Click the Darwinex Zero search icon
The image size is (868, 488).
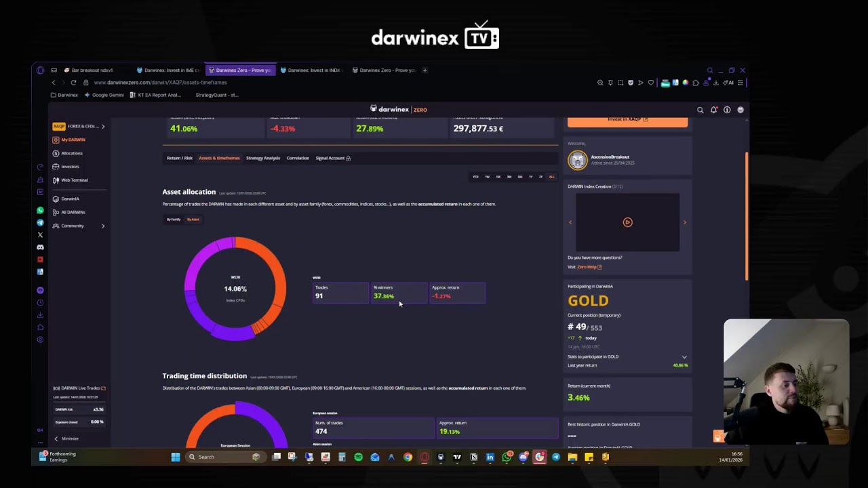coord(701,110)
